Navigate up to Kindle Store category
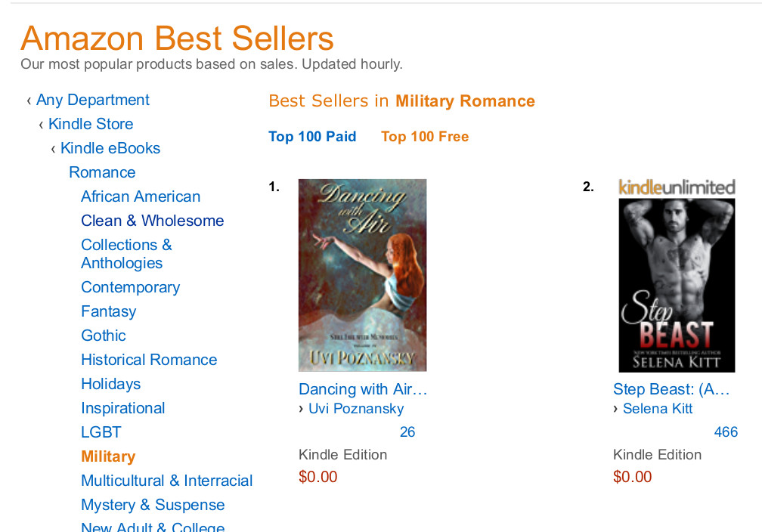 (x=90, y=125)
